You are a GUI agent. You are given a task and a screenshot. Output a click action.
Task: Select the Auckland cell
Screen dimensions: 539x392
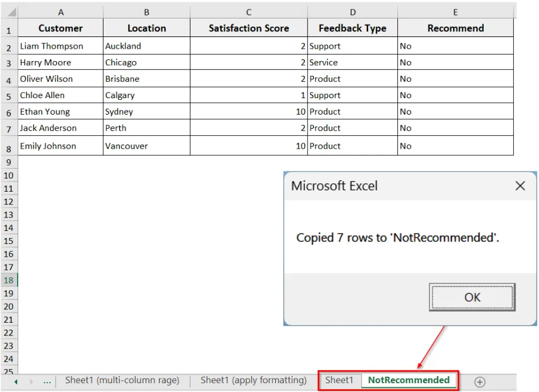tap(146, 46)
